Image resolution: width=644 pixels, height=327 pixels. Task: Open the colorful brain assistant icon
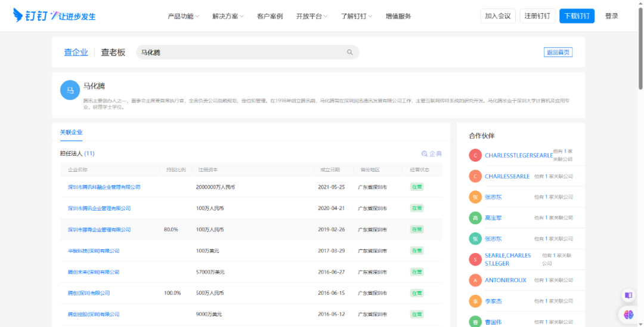pos(628,314)
